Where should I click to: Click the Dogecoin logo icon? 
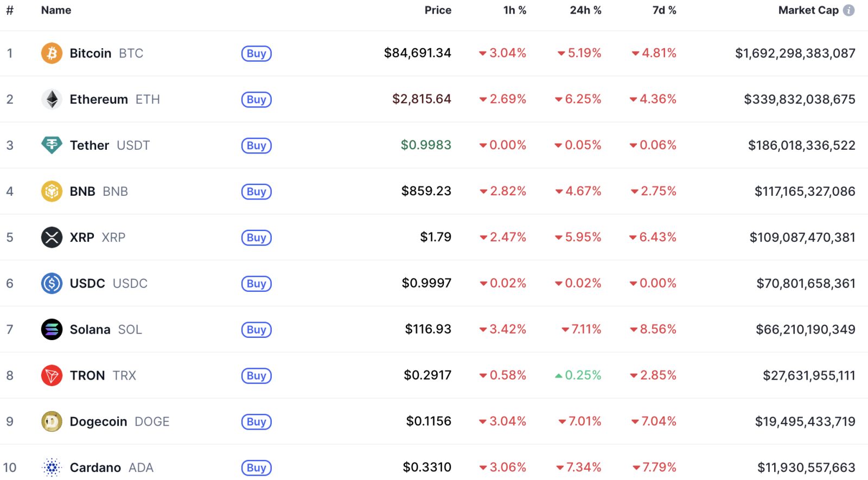click(52, 421)
